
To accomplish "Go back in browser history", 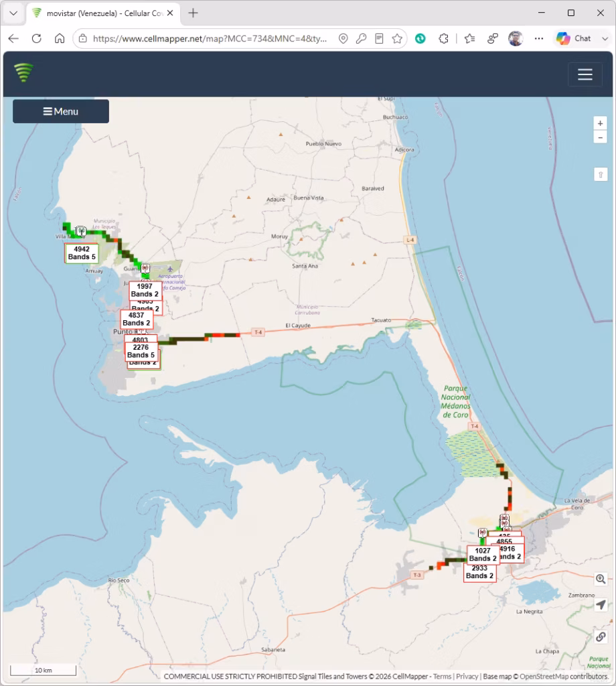I will point(13,38).
